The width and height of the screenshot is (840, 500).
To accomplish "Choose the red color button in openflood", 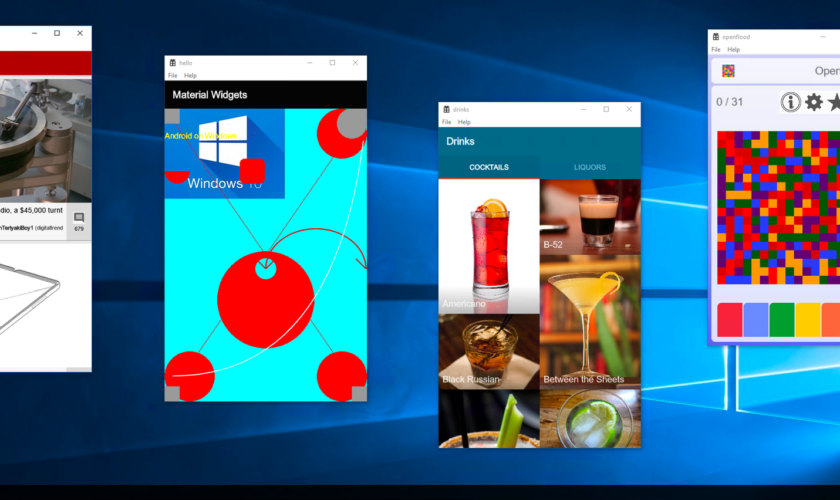I will (730, 320).
